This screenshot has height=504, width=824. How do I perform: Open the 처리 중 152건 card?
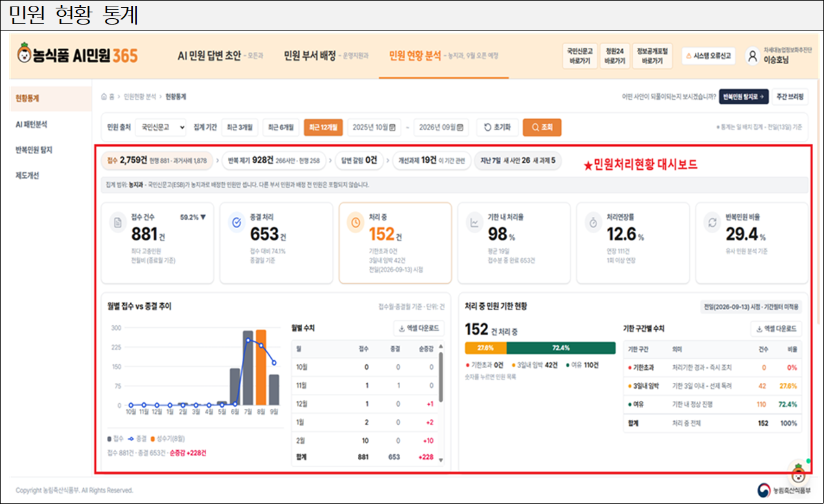pyautogui.click(x=395, y=243)
